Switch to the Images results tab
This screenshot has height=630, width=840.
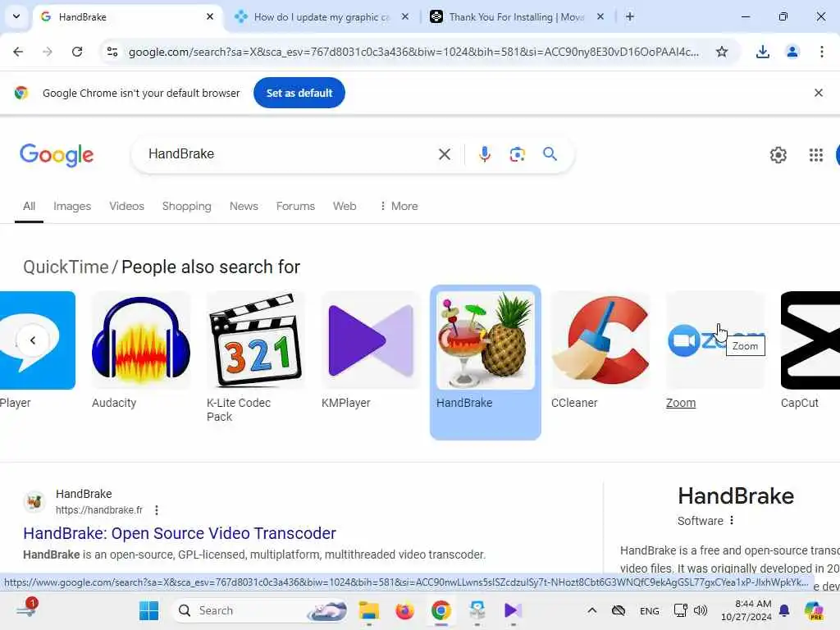point(72,206)
